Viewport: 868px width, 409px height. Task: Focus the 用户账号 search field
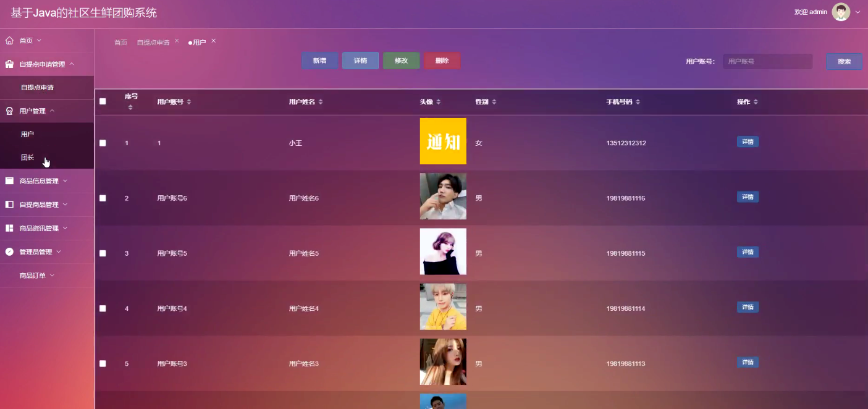767,62
